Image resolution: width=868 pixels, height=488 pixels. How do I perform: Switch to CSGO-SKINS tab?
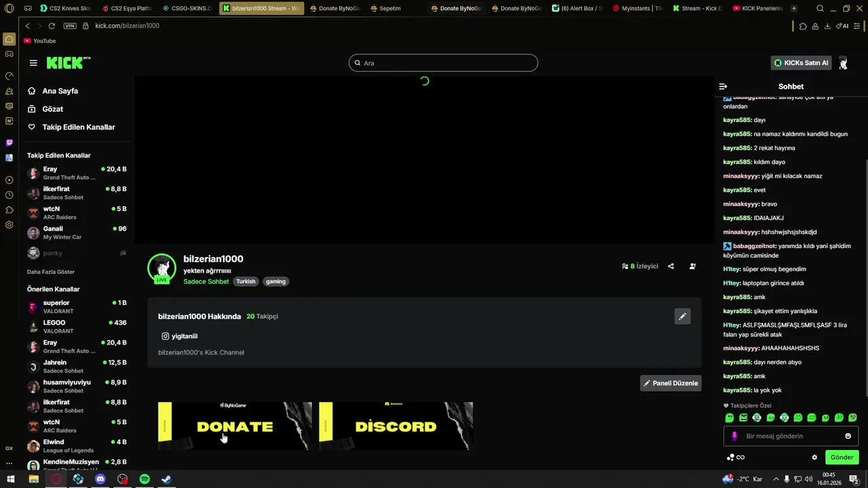188,9
